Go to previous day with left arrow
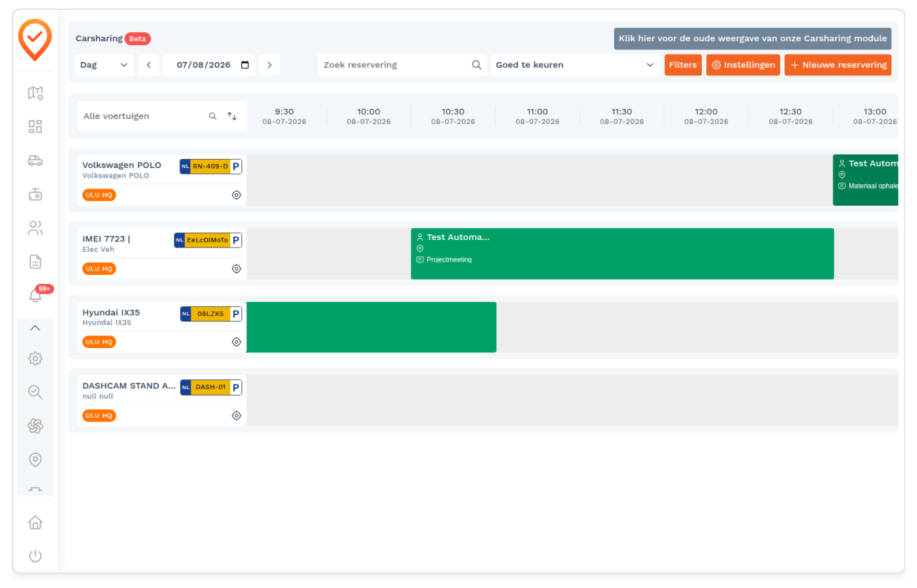Screen dimensions: 917x588 click(149, 65)
